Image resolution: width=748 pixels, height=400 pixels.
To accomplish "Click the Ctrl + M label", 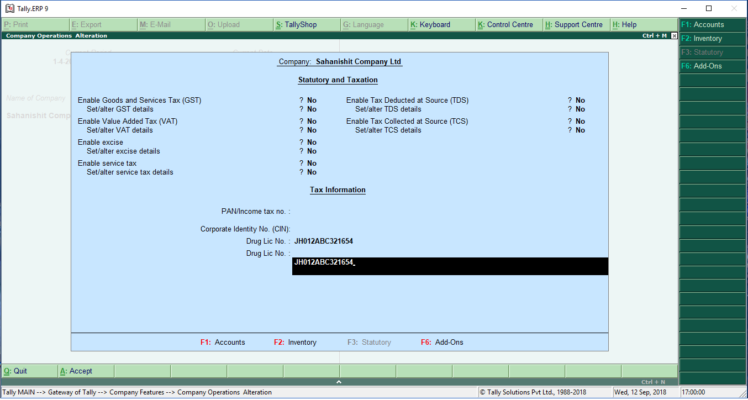I will click(654, 36).
